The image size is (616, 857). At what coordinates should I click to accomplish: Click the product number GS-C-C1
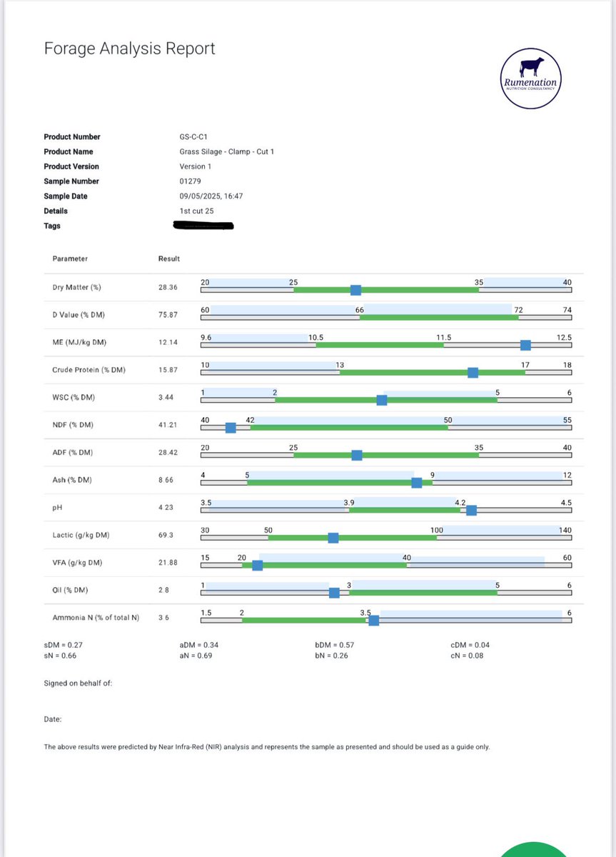193,136
